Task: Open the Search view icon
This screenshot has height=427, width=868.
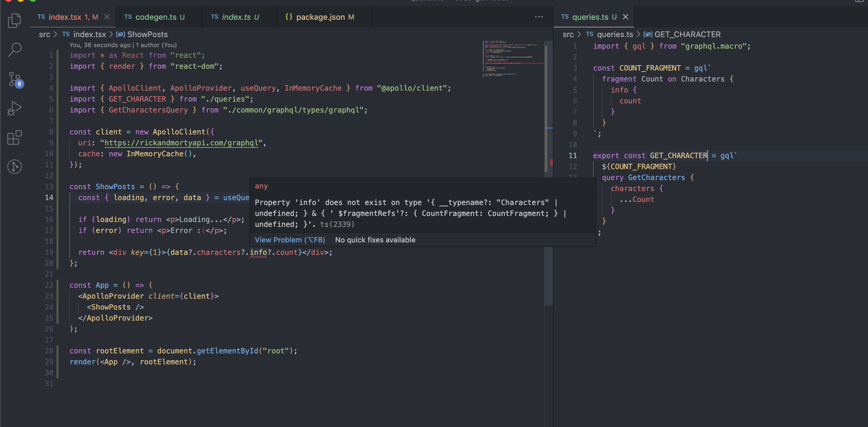Action: point(15,50)
